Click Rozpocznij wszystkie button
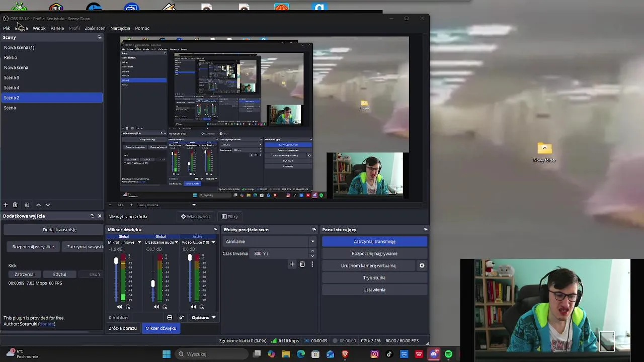 33,247
